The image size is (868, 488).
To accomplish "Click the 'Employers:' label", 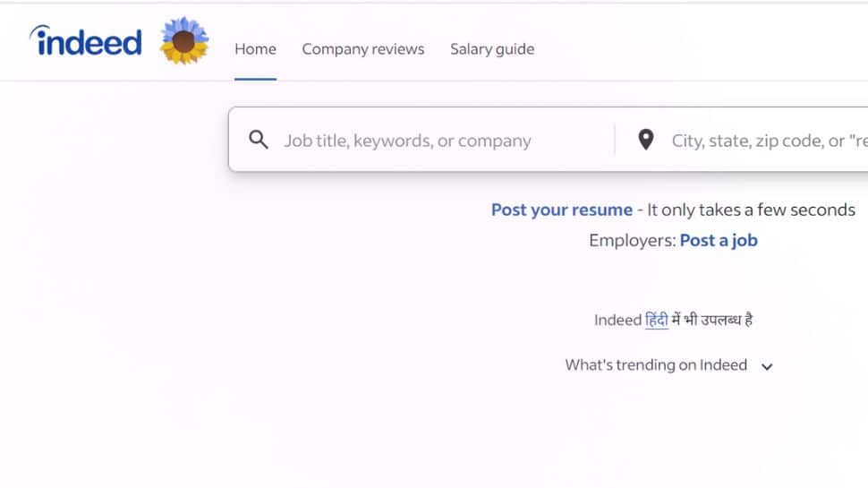I will (x=632, y=240).
